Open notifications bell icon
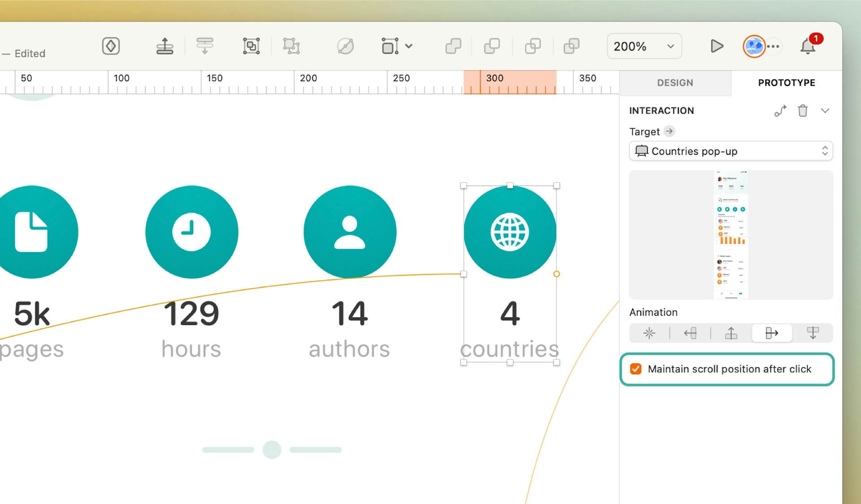861x504 pixels. point(808,46)
